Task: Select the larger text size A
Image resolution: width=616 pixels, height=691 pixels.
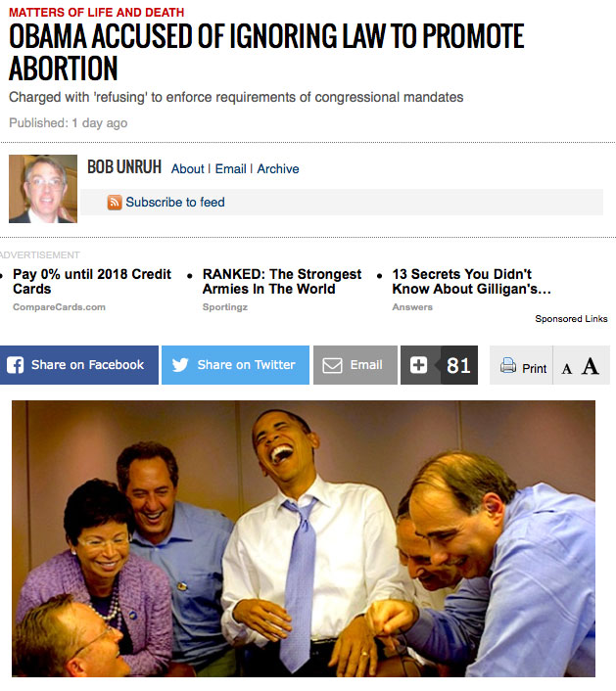Action: (590, 366)
